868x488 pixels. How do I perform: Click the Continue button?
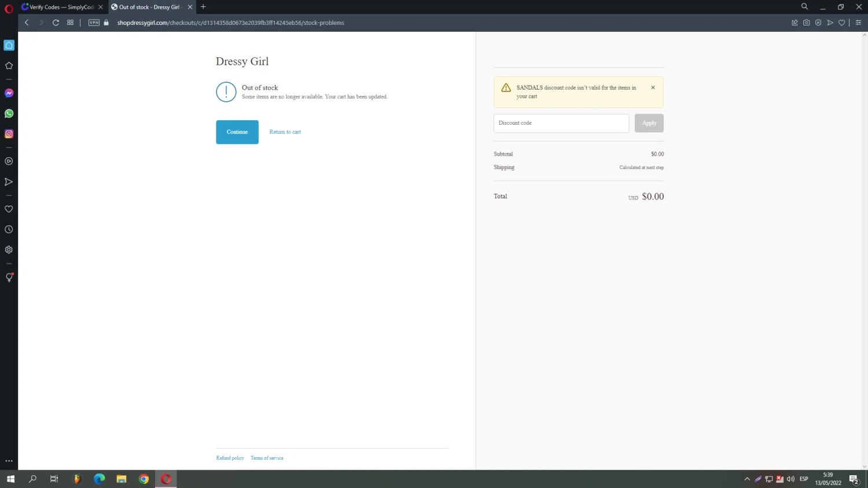click(x=237, y=132)
